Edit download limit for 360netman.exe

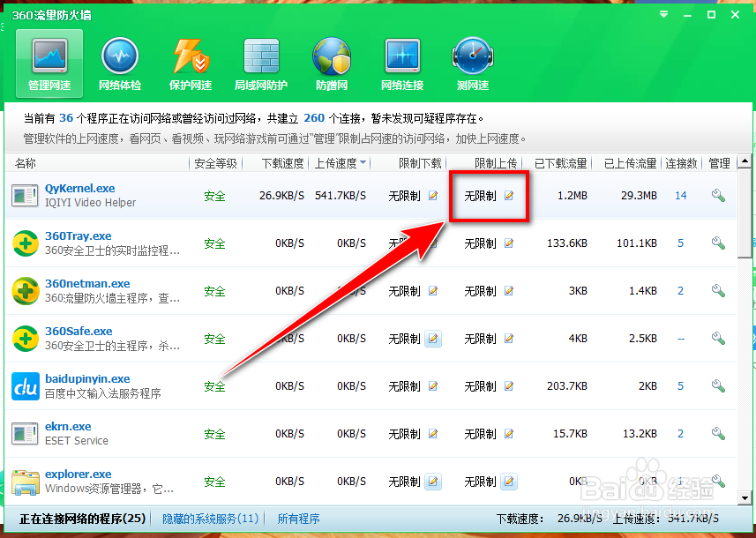[x=433, y=291]
